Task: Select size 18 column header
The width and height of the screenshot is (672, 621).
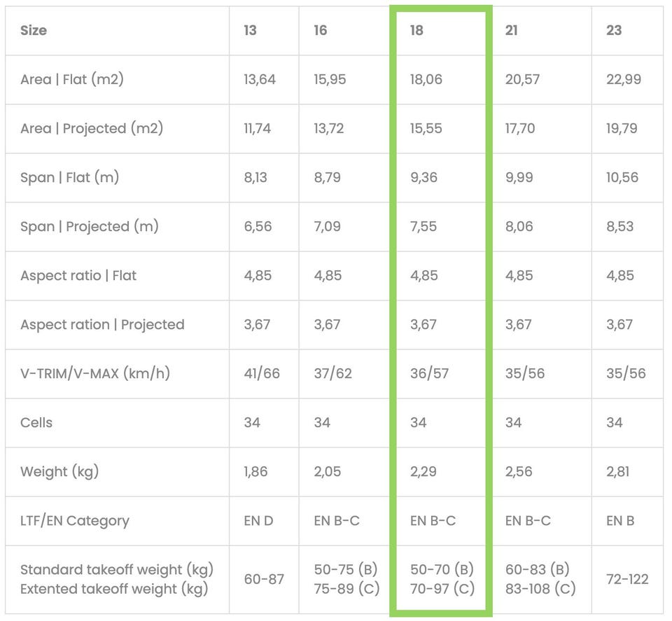Action: click(416, 30)
